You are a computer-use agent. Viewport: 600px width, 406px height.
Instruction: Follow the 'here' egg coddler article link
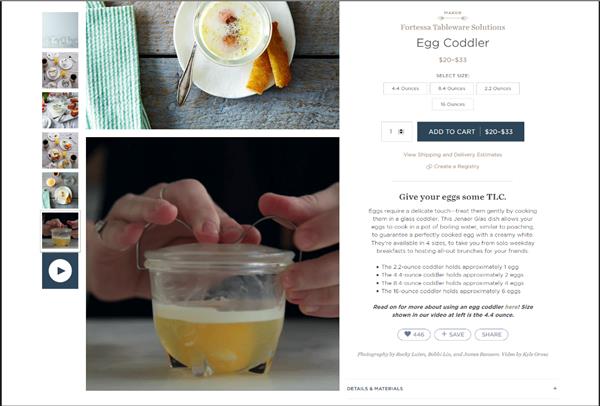[x=512, y=307]
